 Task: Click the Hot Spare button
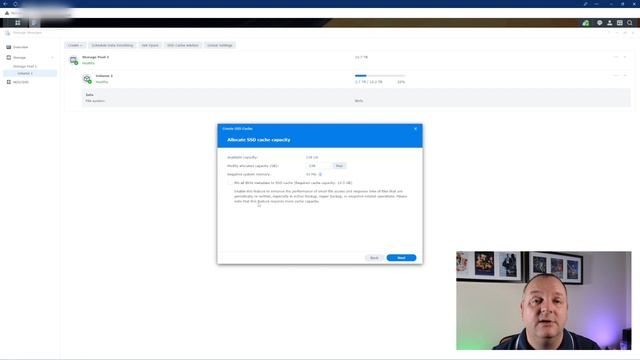point(150,45)
